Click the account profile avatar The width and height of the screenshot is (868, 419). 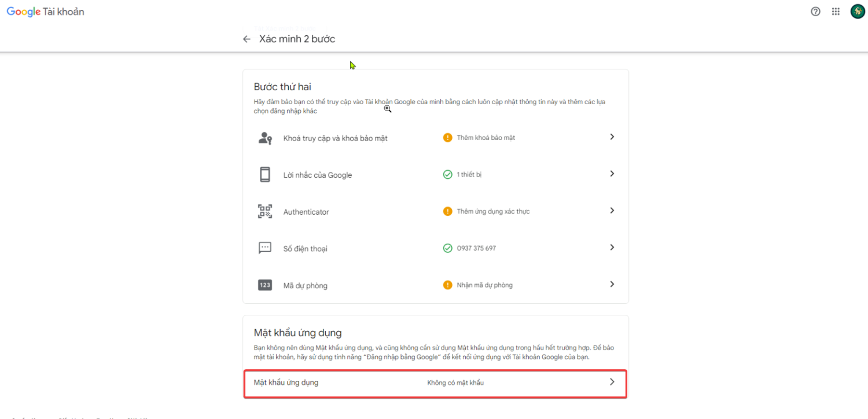tap(857, 12)
